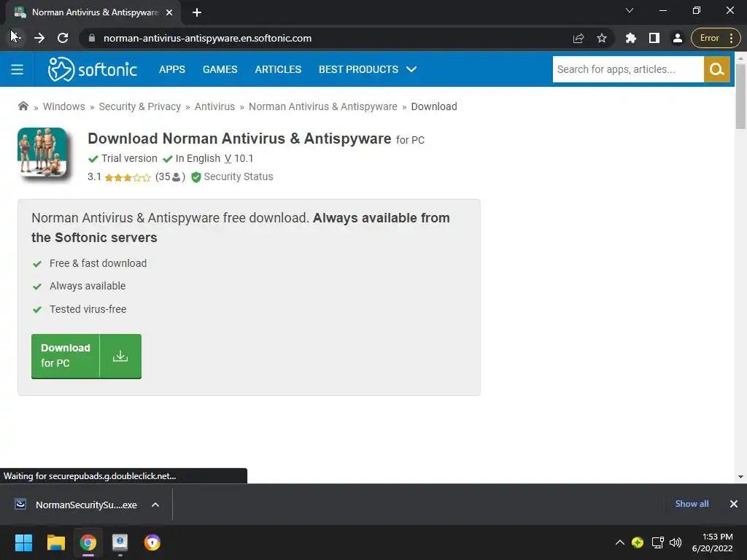Click the orange shield taskbar icon

pos(152,542)
